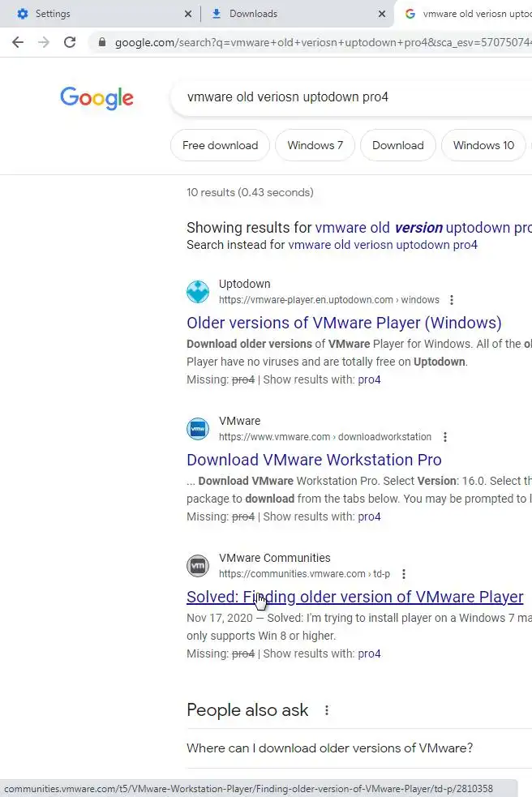Reload the current page
This screenshot has width=532, height=797.
coord(70,42)
